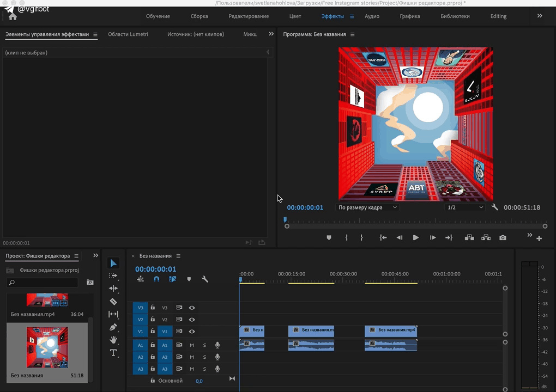Add marker in timeline header
The width and height of the screenshot is (556, 392).
189,279
